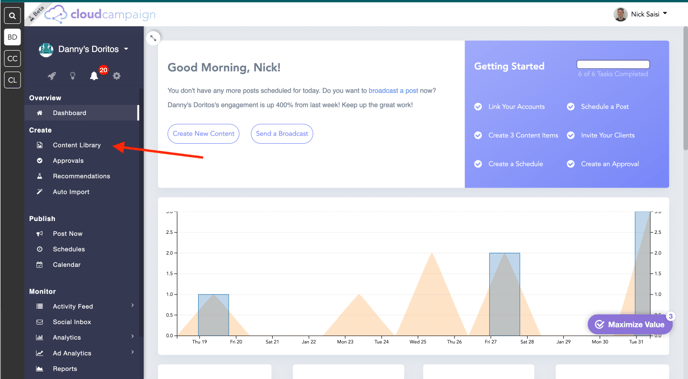Open the search icon in left rail
The image size is (688, 379).
pos(12,16)
